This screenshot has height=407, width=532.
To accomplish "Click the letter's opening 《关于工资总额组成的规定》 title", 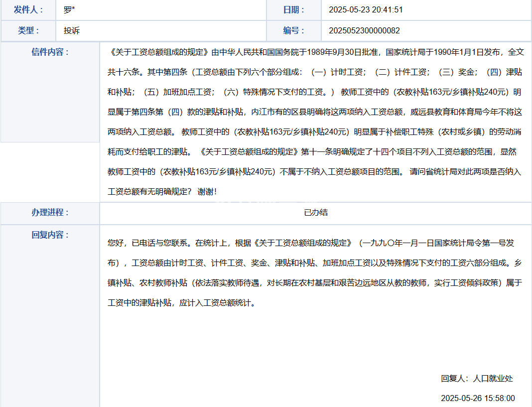I will click(x=158, y=52).
